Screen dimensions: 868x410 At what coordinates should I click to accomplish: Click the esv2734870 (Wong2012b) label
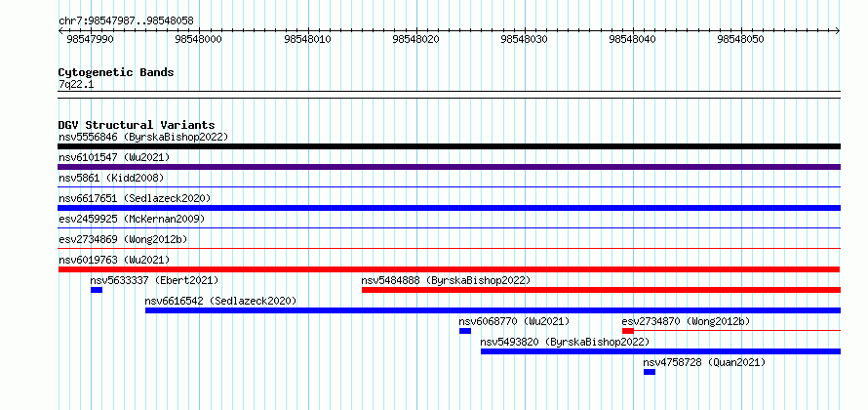click(686, 321)
